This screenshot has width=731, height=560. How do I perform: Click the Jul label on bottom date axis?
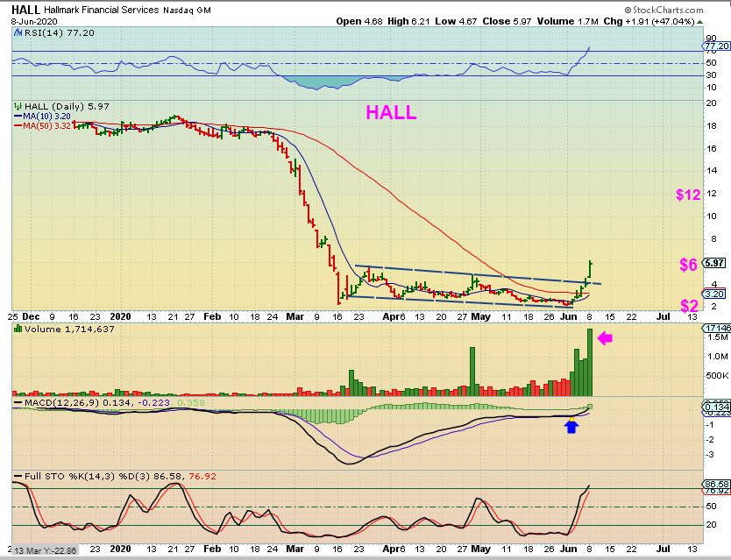point(664,549)
